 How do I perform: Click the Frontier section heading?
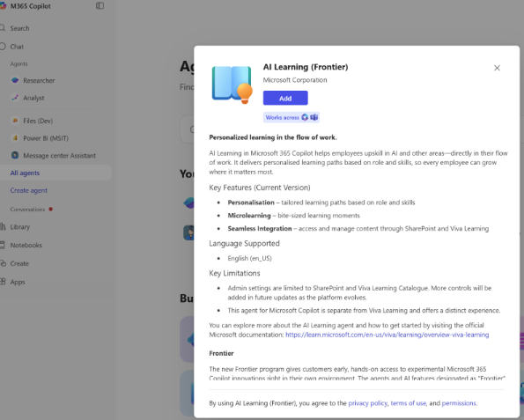pyautogui.click(x=221, y=353)
